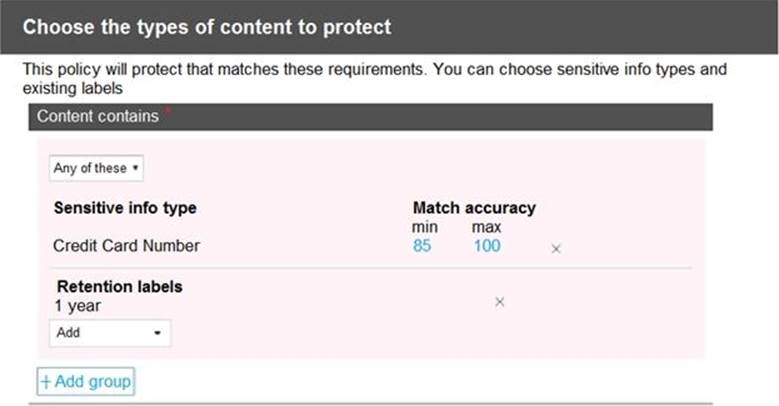Click the Retention labels heading
779x406 pixels.
119,287
